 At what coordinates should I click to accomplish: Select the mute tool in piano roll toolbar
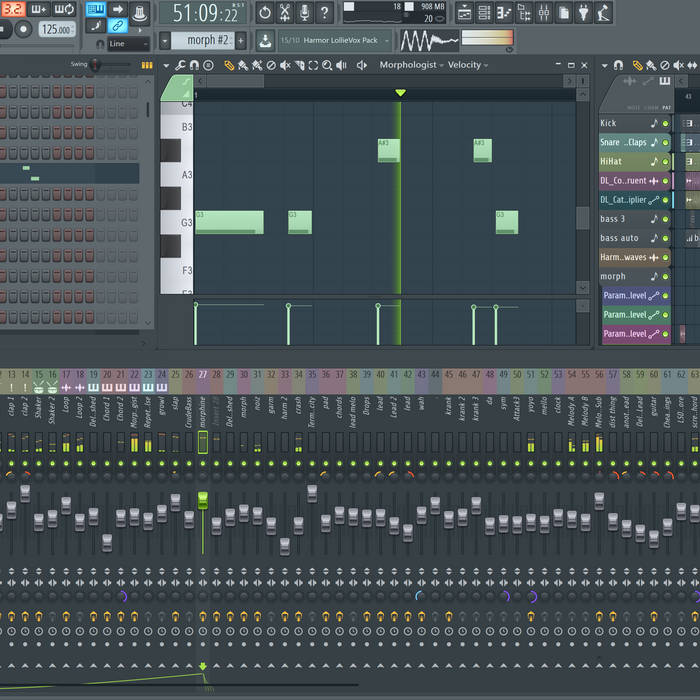285,65
